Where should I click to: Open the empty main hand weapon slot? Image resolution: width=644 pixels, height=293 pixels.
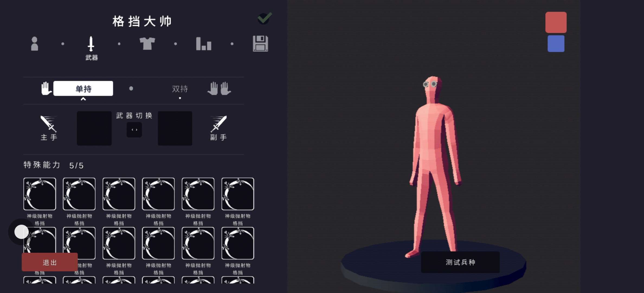94,128
